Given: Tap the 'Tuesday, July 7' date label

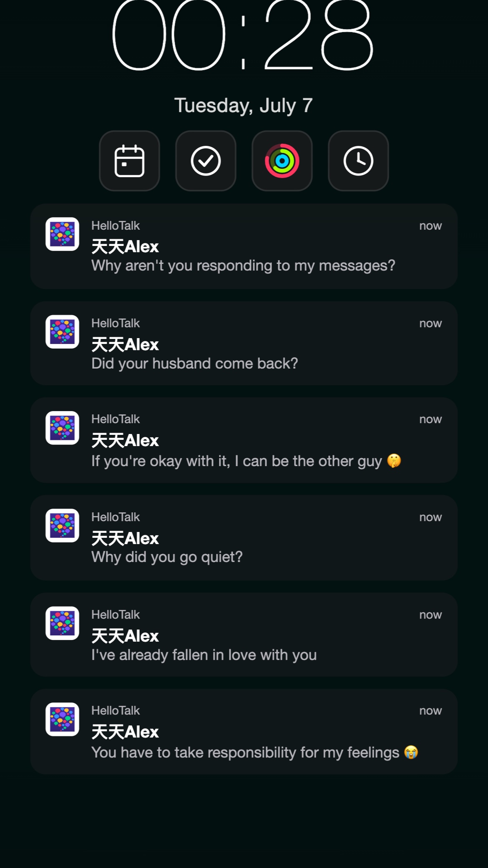Looking at the screenshot, I should point(243,105).
